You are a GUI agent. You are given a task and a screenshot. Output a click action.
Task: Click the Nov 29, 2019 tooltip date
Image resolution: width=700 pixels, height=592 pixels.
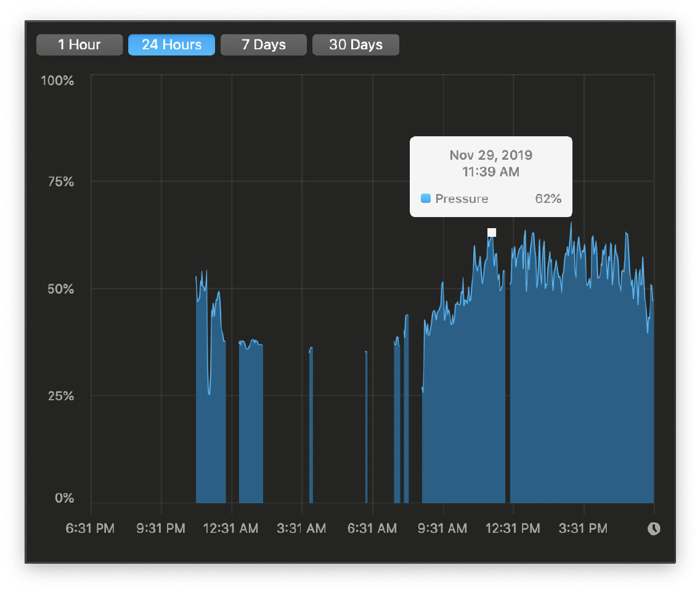(x=490, y=155)
